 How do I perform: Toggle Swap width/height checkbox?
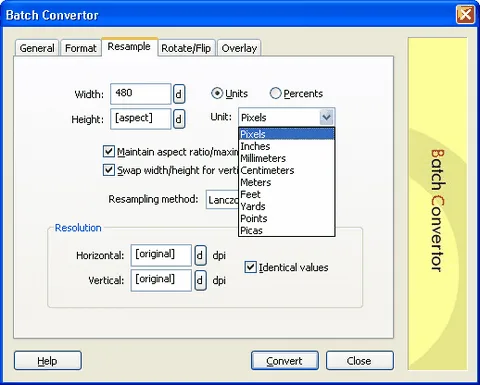coord(109,170)
